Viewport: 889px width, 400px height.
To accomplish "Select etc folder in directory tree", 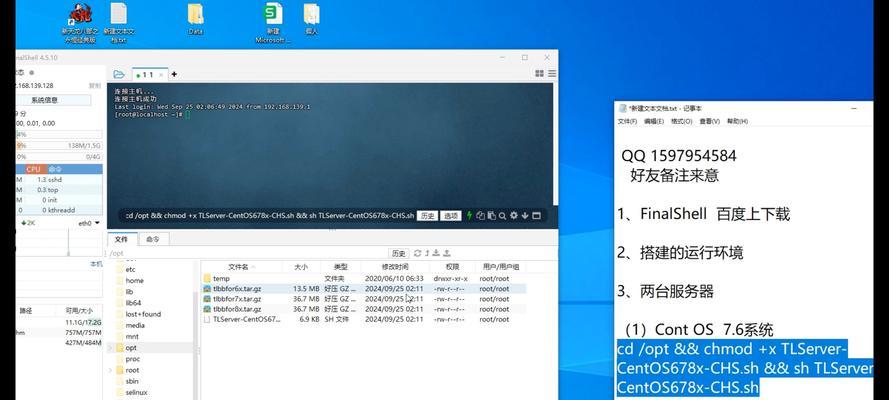I will pos(130,270).
